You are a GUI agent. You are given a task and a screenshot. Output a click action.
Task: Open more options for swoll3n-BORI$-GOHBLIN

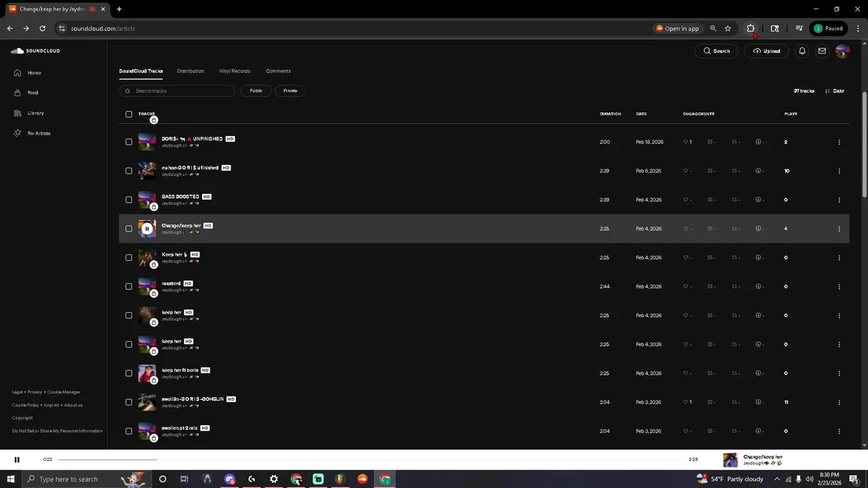point(839,403)
